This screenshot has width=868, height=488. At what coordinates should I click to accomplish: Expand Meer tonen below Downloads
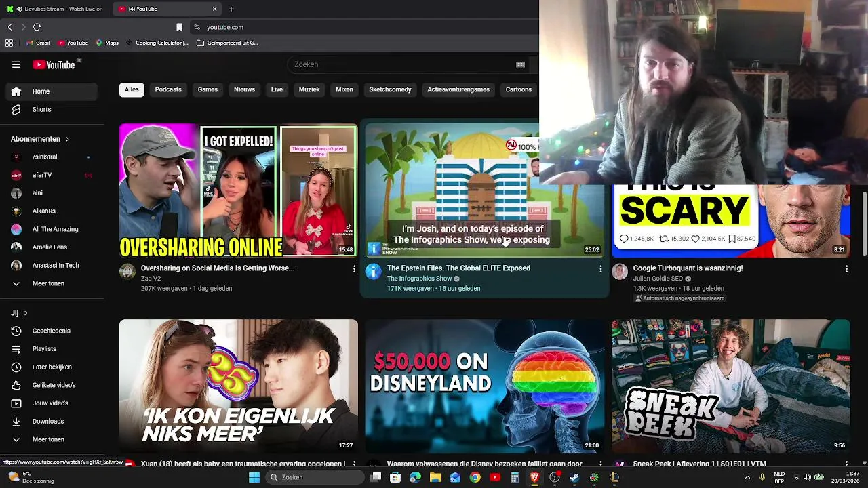tap(51, 439)
